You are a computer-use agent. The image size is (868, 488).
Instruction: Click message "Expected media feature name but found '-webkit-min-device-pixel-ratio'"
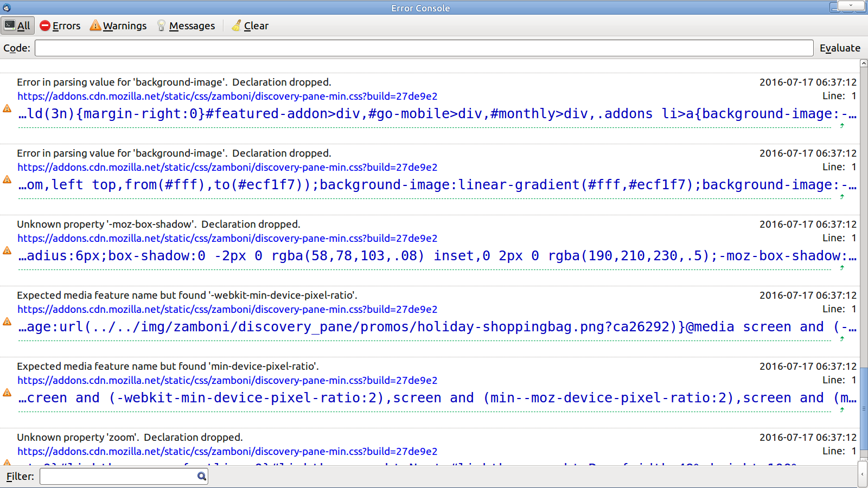point(187,295)
